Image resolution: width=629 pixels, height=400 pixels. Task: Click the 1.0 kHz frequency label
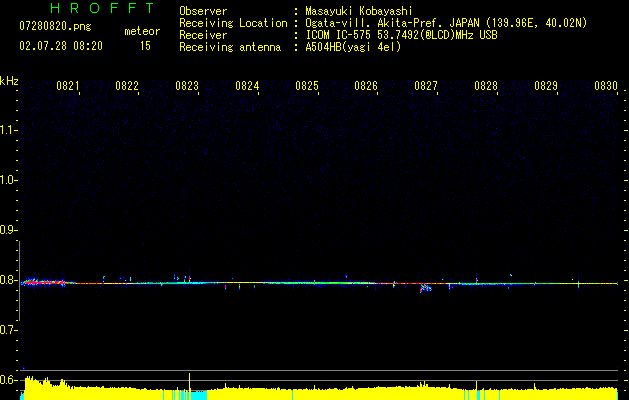(8, 180)
